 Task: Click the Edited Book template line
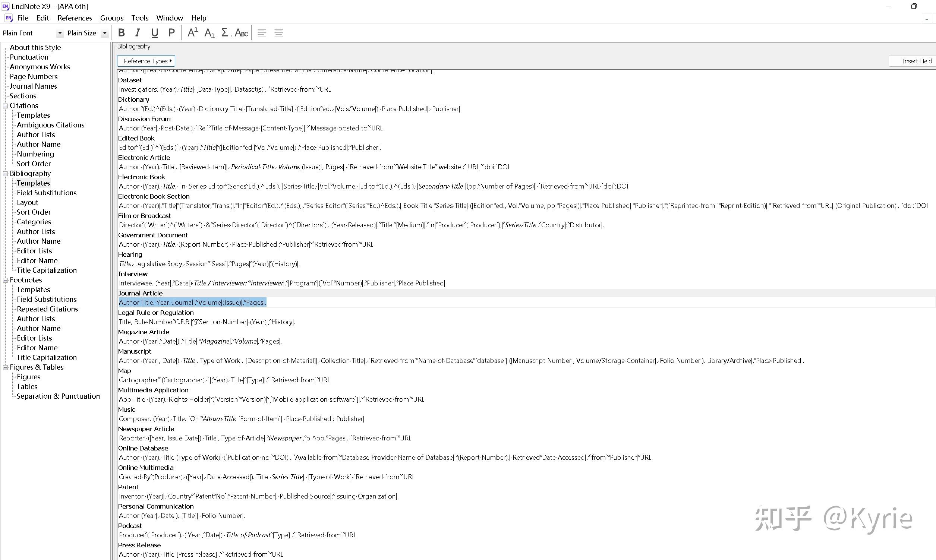[250, 148]
